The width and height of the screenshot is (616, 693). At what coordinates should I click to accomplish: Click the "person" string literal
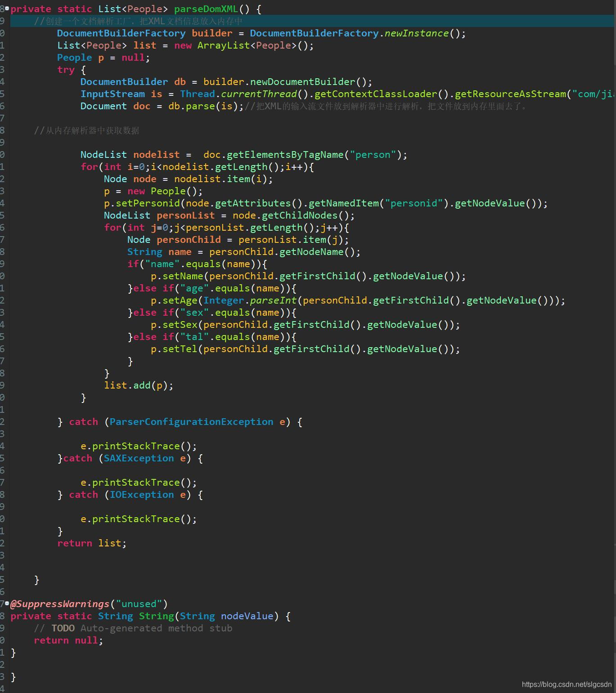point(373,155)
